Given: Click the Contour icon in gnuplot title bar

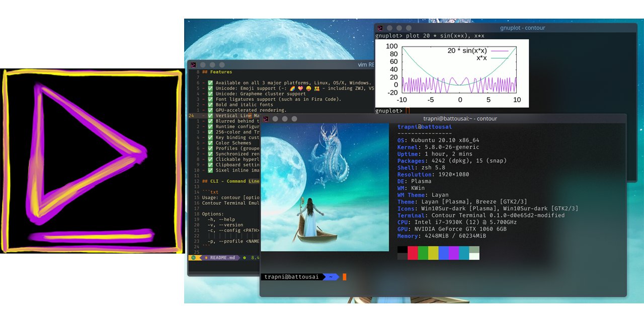Looking at the screenshot, I should tap(380, 28).
